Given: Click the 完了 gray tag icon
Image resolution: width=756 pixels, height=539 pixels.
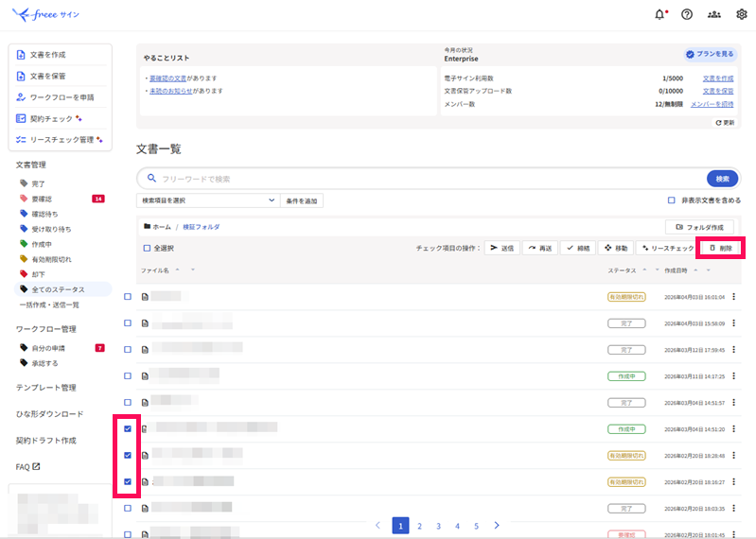Looking at the screenshot, I should click(24, 183).
